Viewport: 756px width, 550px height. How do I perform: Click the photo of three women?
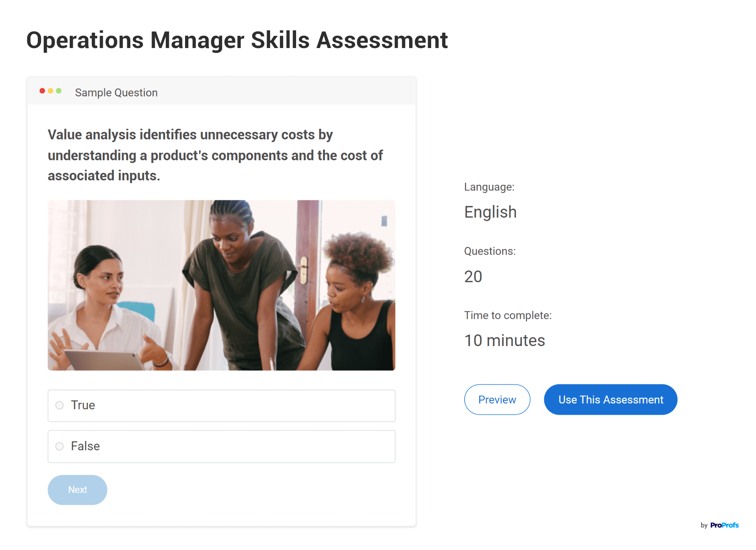point(221,285)
